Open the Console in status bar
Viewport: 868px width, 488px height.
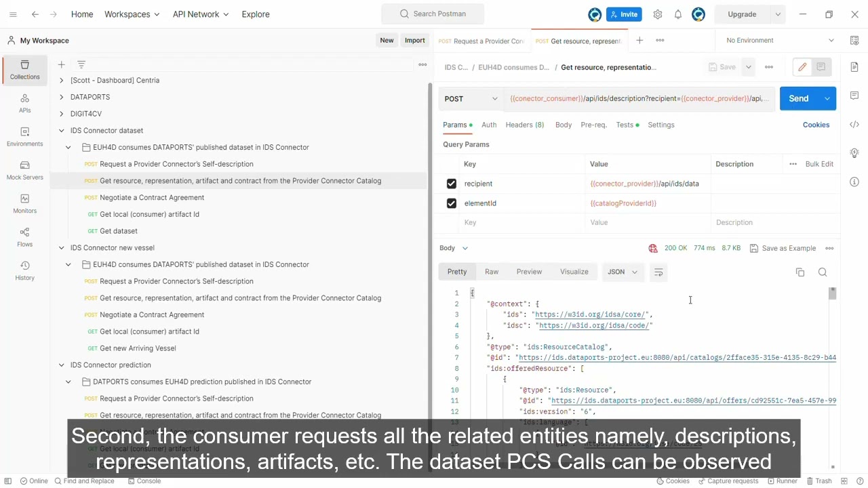pos(144,481)
